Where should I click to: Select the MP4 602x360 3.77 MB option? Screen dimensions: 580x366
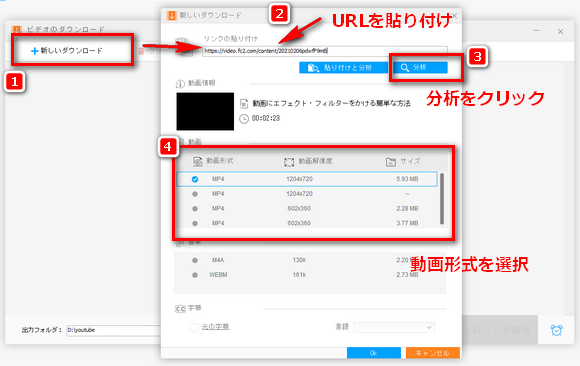tap(195, 224)
